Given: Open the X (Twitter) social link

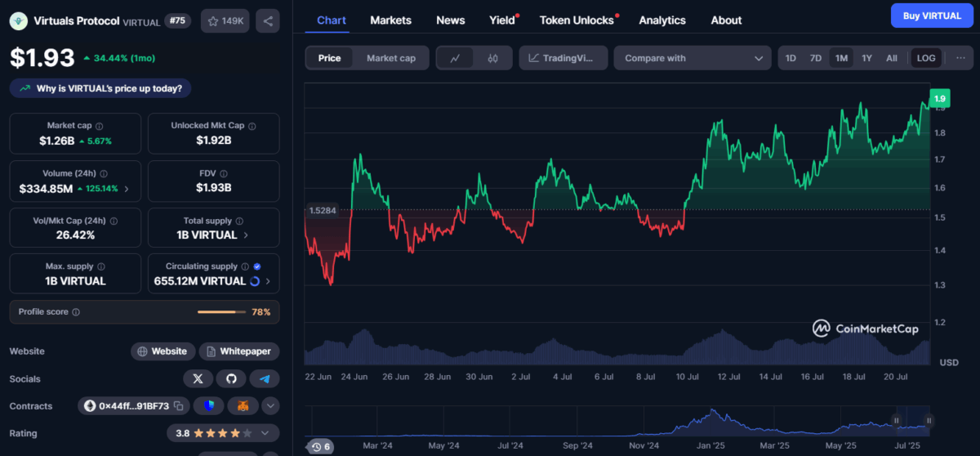Looking at the screenshot, I should click(198, 378).
